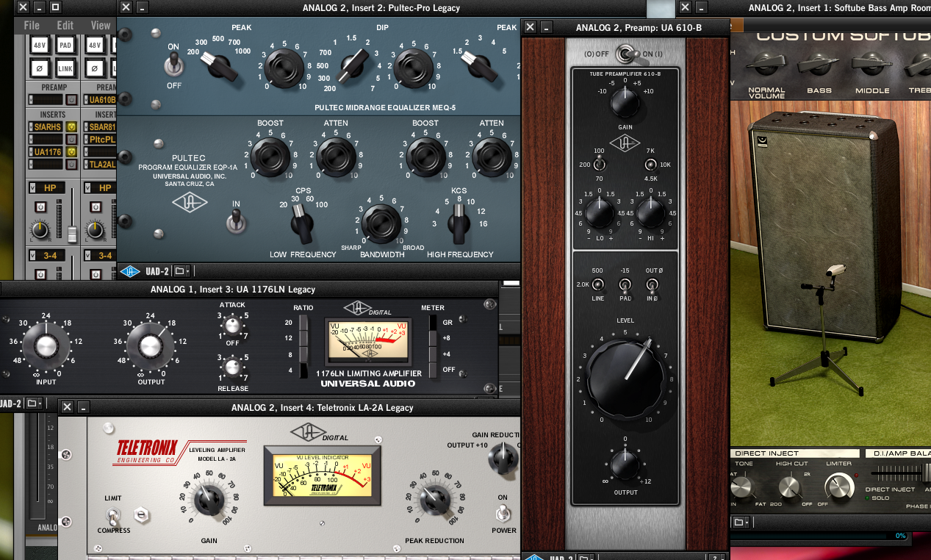Screen dimensions: 931x560
Task: Flip the POWER switch on Teletronix LA-2A
Action: coord(503,513)
